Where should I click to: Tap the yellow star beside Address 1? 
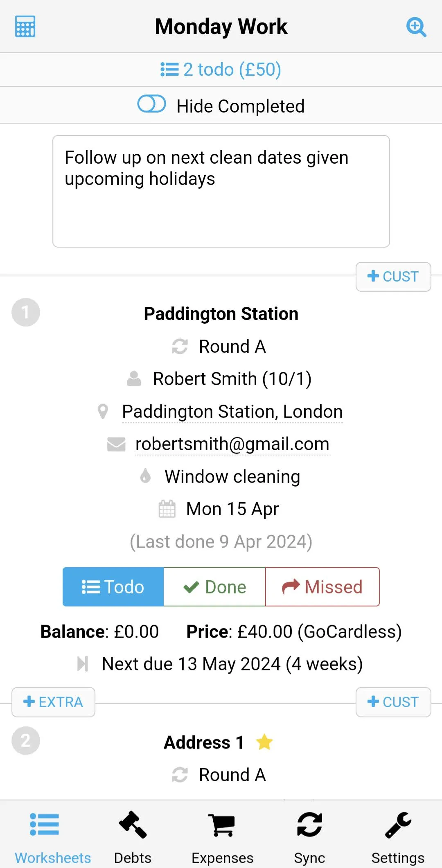tap(264, 742)
